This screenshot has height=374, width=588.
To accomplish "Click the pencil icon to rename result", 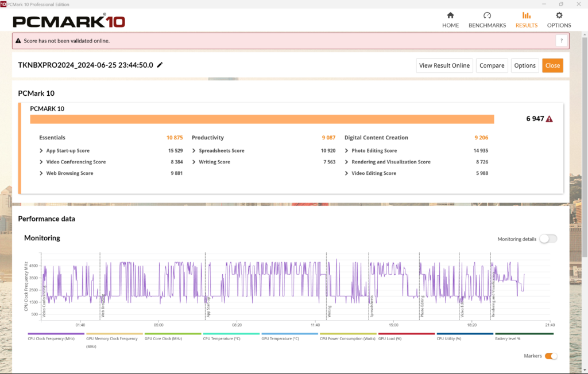I will [160, 65].
